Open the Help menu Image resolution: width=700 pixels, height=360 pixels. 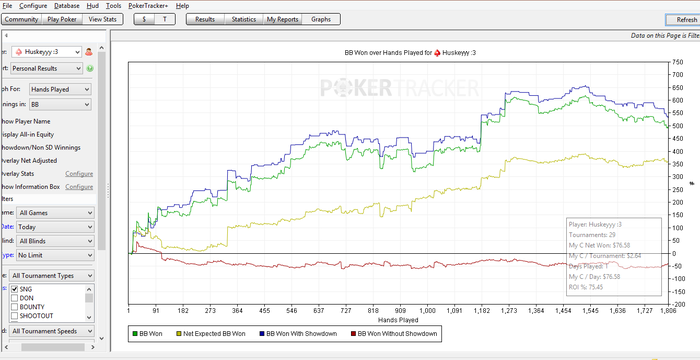pos(182,6)
